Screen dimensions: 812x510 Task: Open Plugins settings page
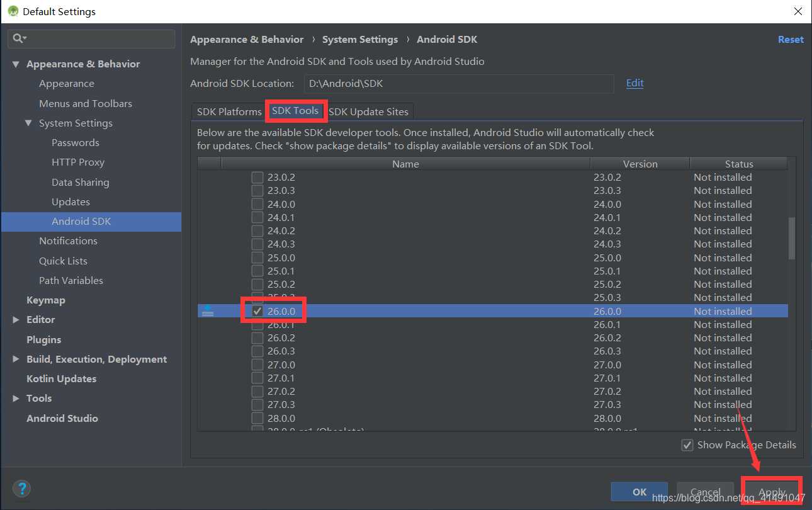click(x=44, y=340)
